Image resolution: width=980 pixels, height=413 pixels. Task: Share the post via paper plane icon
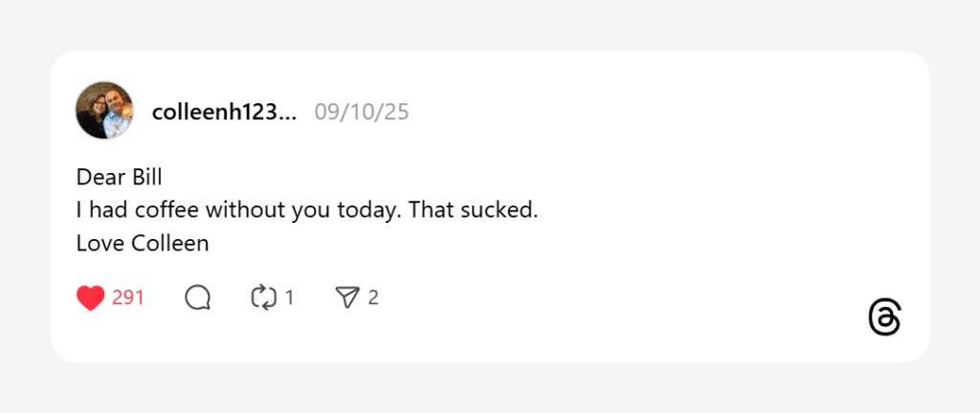[x=346, y=298]
